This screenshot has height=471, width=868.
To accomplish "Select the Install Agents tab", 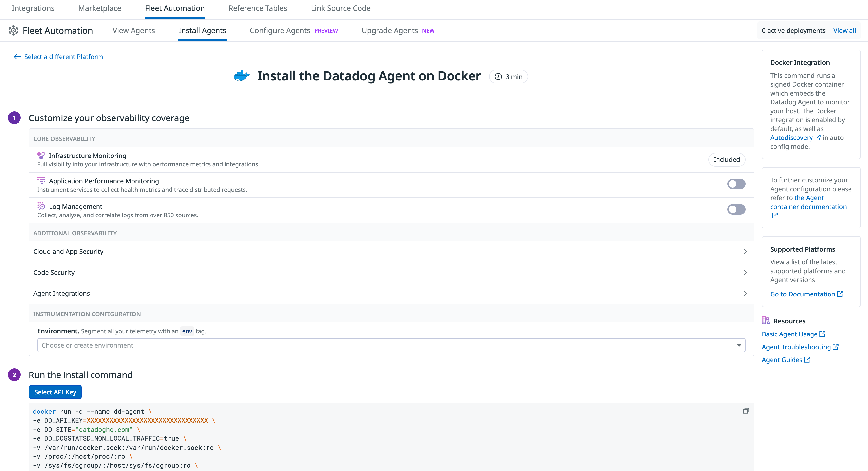I will (202, 30).
